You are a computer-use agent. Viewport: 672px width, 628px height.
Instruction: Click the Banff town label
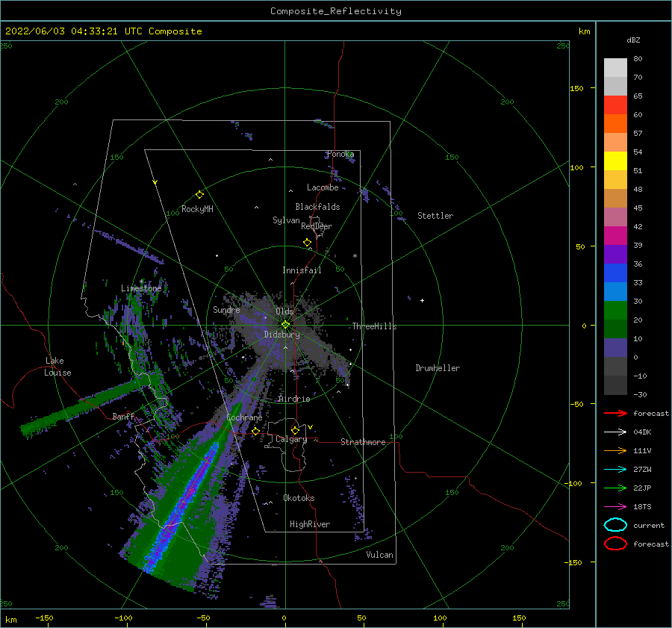pyautogui.click(x=123, y=416)
